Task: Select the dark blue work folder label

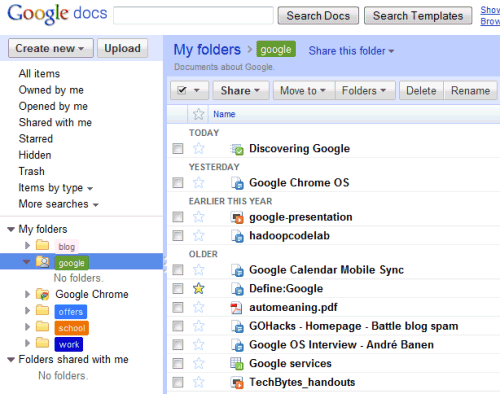Action: [69, 344]
